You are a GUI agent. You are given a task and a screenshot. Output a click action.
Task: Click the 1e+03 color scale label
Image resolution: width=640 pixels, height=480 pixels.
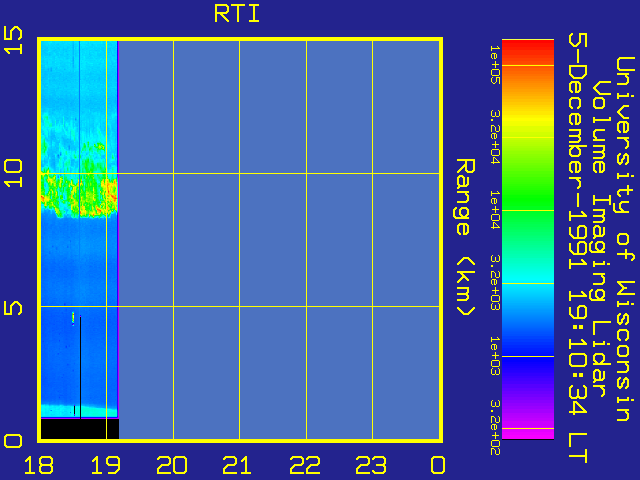495,356
